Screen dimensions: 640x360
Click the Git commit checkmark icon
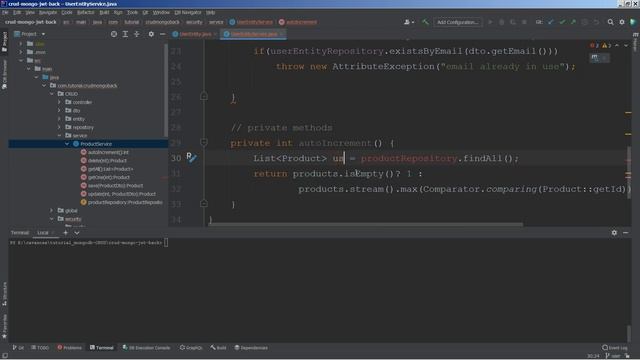click(x=562, y=22)
